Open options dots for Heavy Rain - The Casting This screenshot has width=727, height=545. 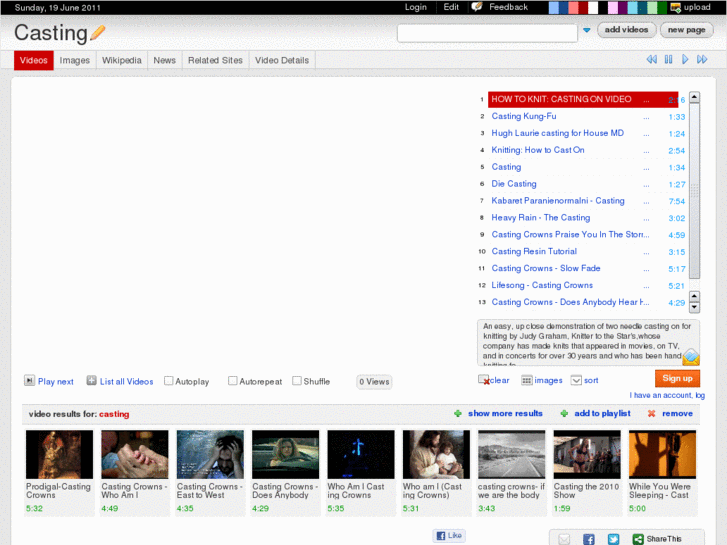coord(646,219)
